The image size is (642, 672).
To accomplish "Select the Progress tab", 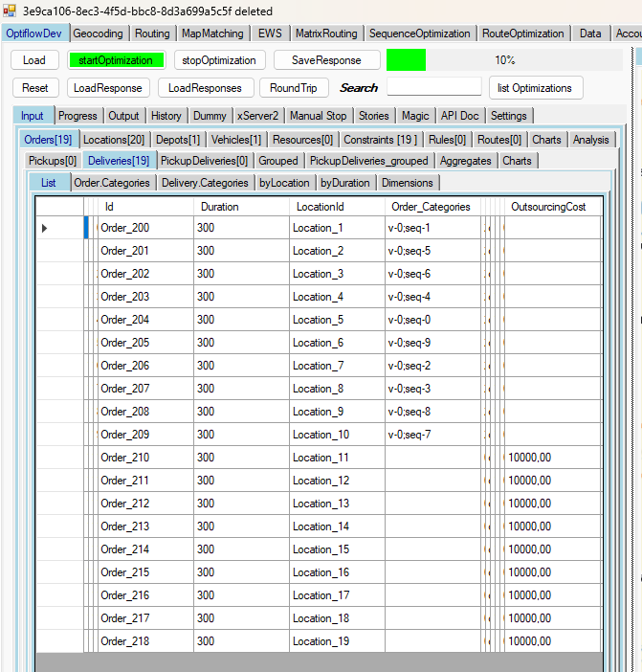I will (x=77, y=116).
